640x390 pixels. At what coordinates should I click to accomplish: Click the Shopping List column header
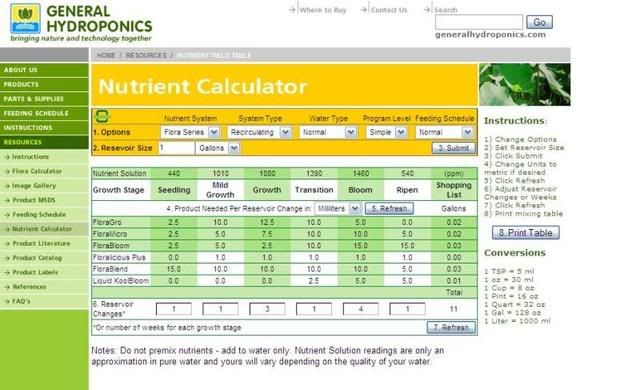click(x=454, y=190)
